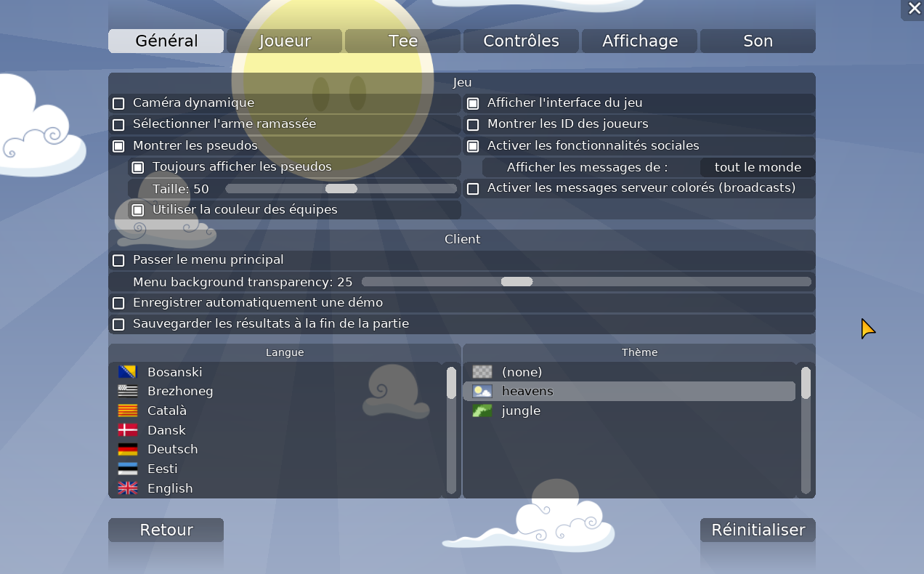
Task: Select the Brezhoneg flag icon
Action: pos(128,392)
